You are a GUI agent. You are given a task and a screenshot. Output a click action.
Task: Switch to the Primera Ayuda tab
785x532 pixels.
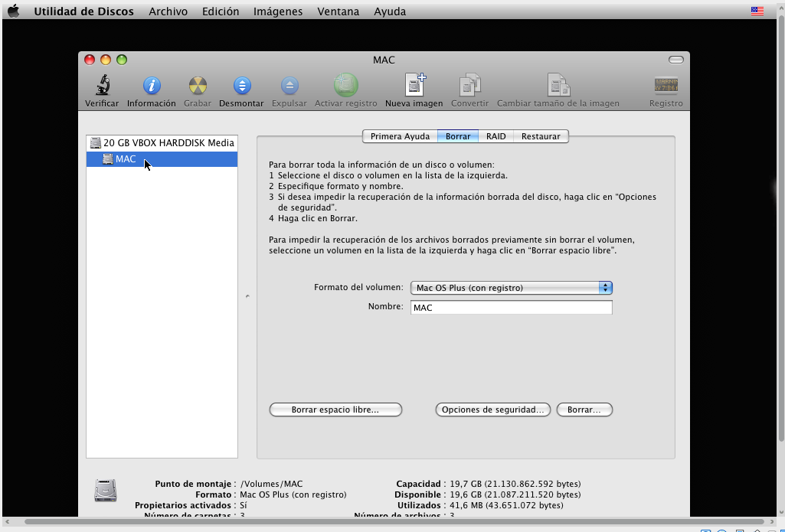coord(400,136)
